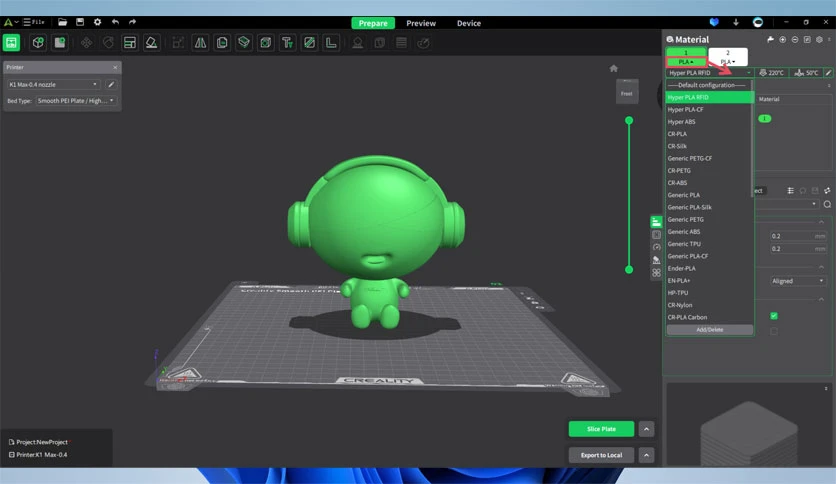The height and width of the screenshot is (484, 836).
Task: Switch to the Device tab
Action: (469, 23)
